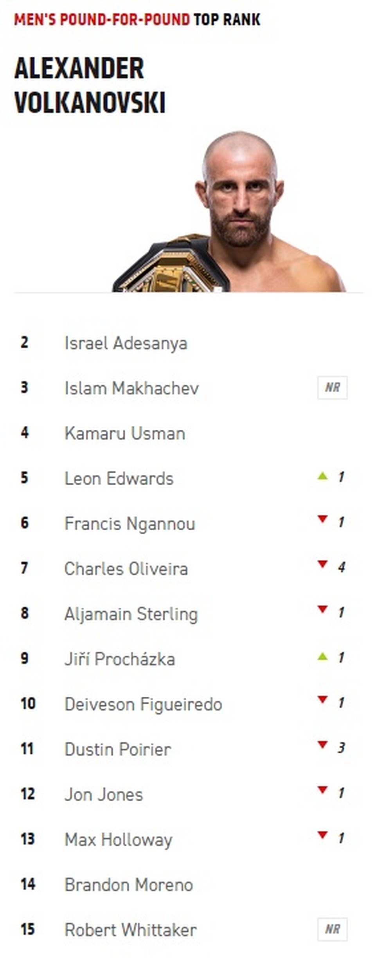The height and width of the screenshot is (980, 385).
Task: Click the red down arrow beside Deiveson Figueiredo
Action: click(x=322, y=700)
